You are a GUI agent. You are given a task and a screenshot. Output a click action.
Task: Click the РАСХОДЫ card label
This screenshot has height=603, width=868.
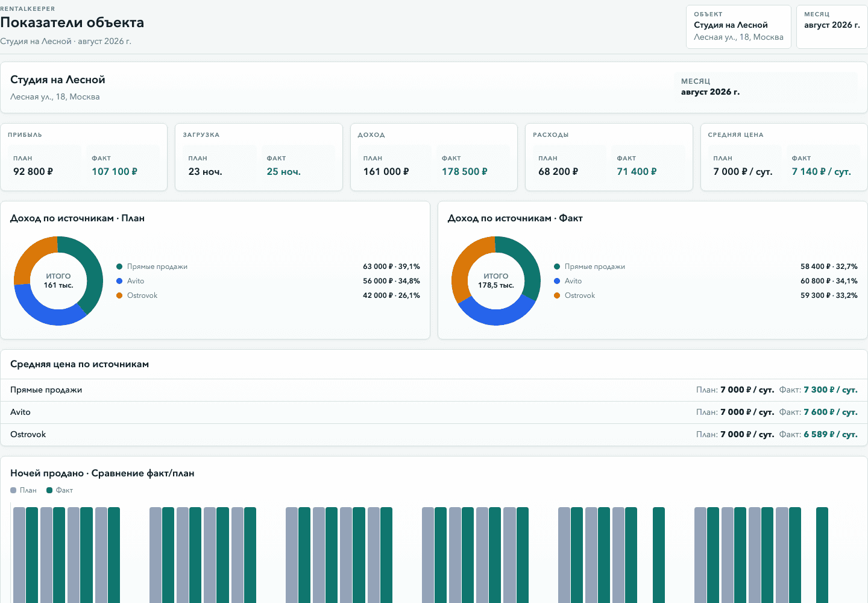click(551, 135)
